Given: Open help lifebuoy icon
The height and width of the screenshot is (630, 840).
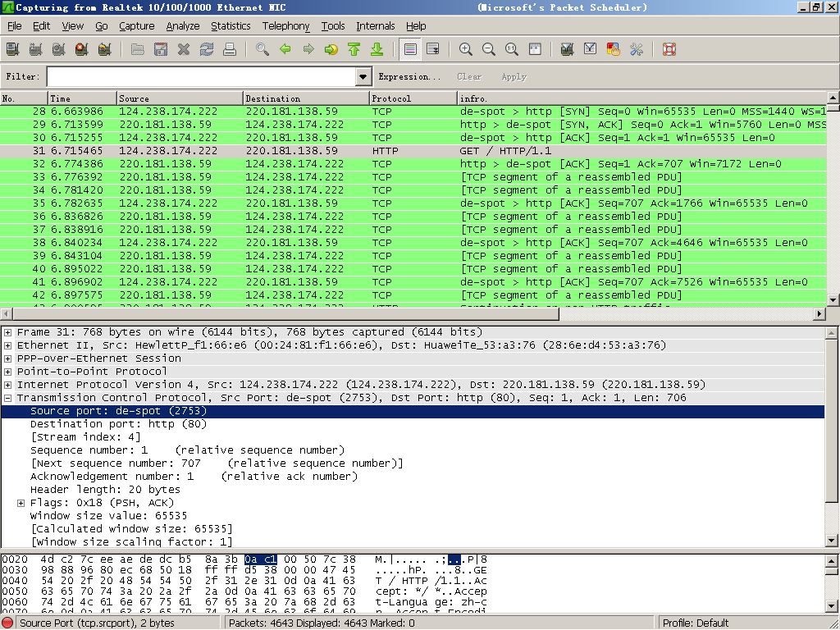Looking at the screenshot, I should coord(669,49).
